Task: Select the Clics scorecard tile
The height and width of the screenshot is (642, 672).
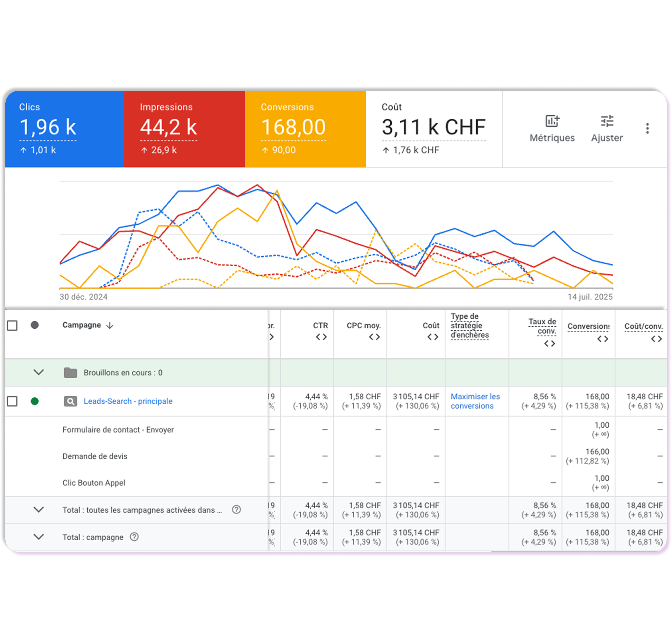Action: (65, 129)
